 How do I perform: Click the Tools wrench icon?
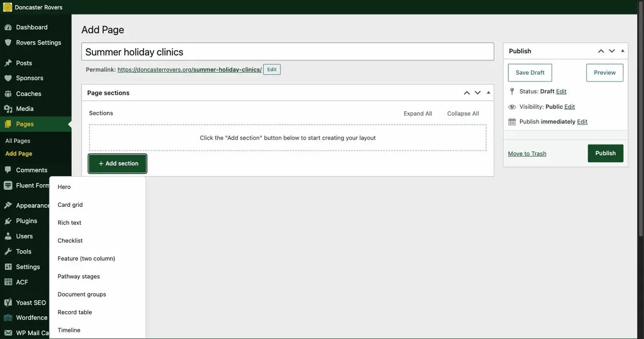(x=8, y=251)
